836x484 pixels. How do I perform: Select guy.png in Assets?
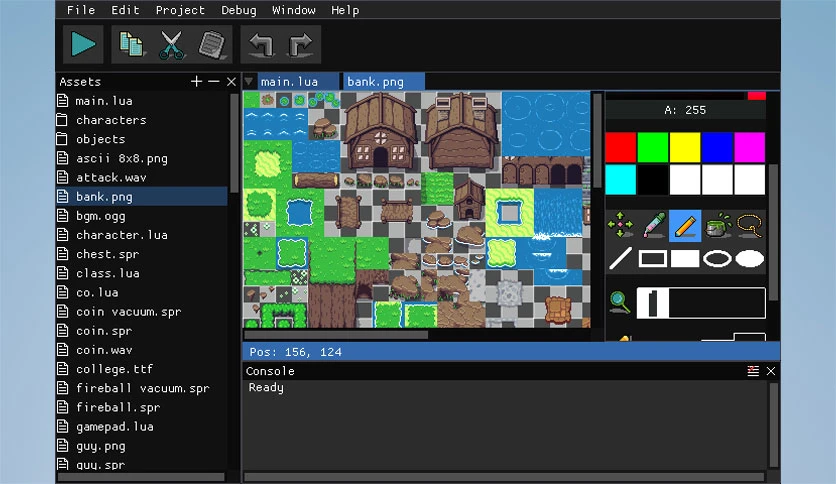pyautogui.click(x=142, y=446)
